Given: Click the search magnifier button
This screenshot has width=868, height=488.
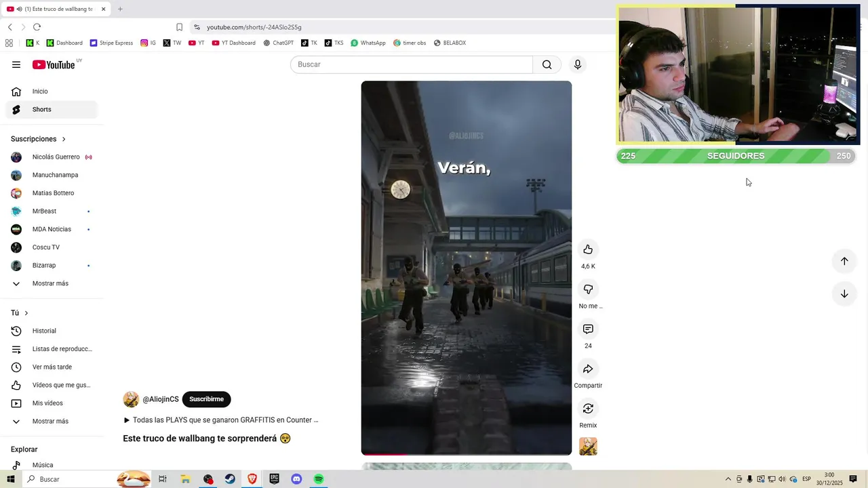Looking at the screenshot, I should coord(547,64).
